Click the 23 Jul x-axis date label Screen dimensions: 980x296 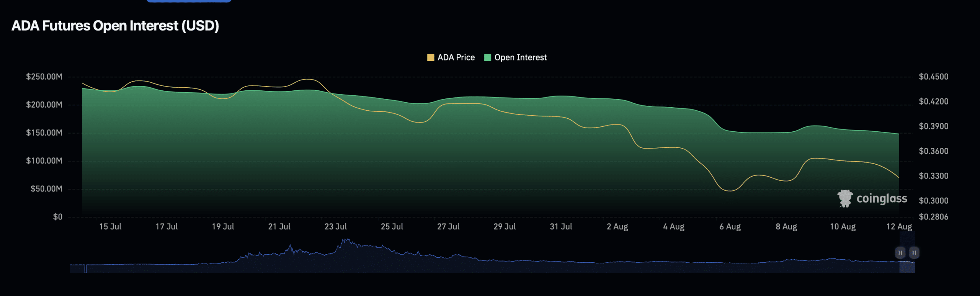coord(335,227)
